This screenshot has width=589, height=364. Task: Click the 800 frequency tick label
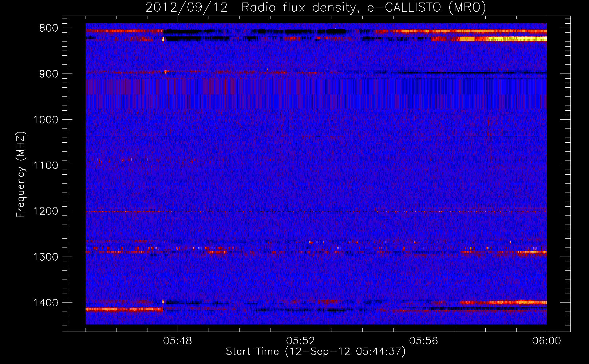coord(48,28)
